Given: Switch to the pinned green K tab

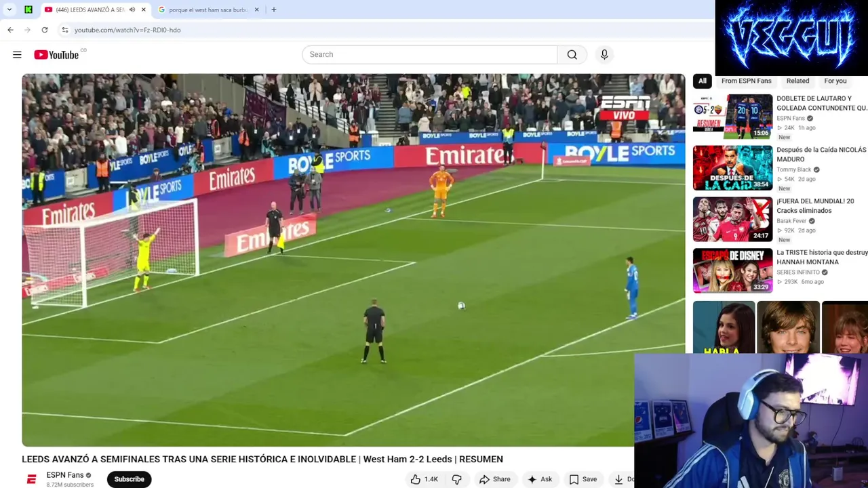Looking at the screenshot, I should click(28, 9).
